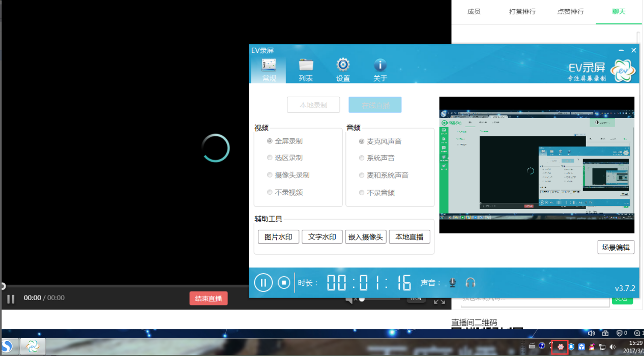Click the browser status bar speaker icon
This screenshot has height=356, width=644.
[x=591, y=334]
